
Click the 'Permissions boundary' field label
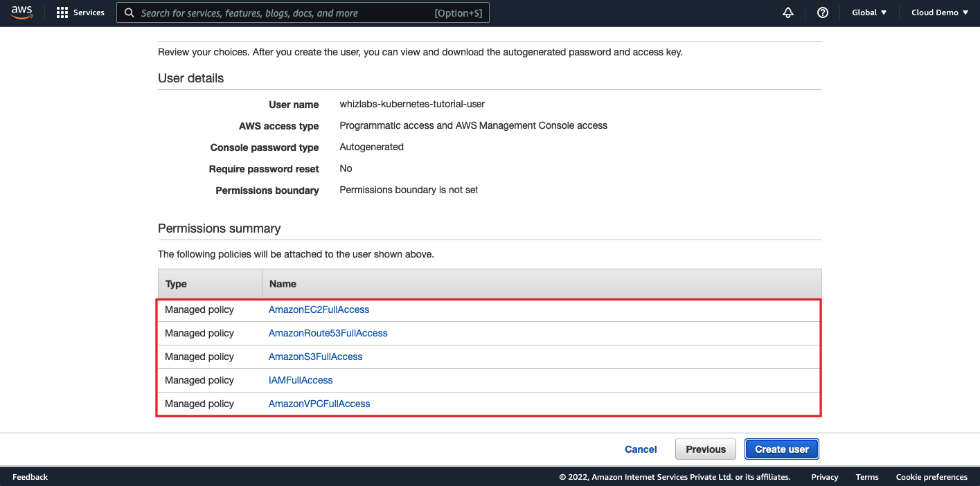(x=267, y=190)
